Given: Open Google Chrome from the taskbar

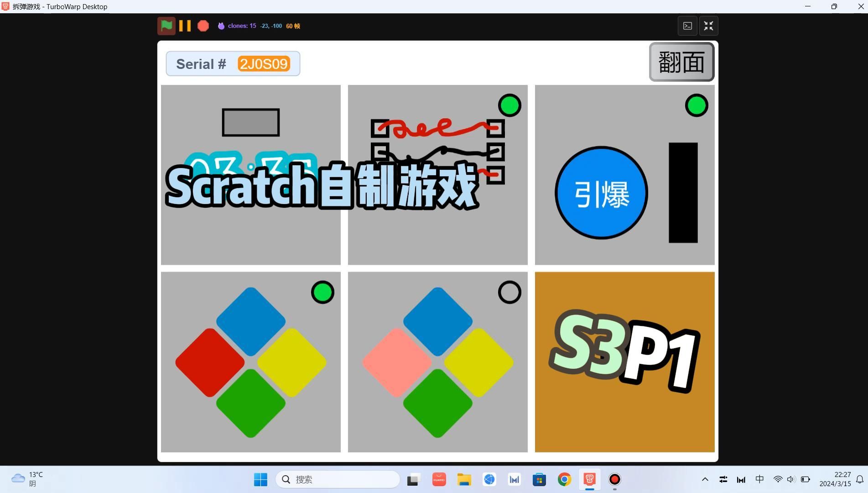Looking at the screenshot, I should 564,479.
